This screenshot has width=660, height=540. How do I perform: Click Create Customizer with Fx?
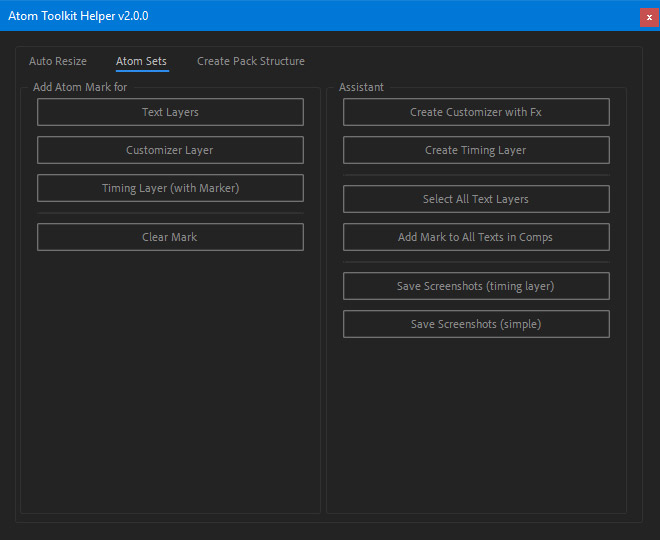[x=476, y=112]
